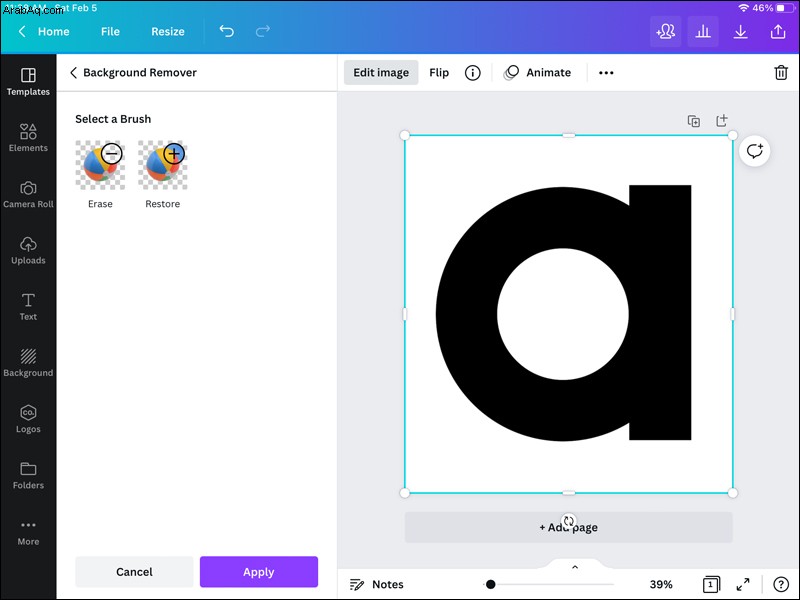Open the Uploads panel

28,251
